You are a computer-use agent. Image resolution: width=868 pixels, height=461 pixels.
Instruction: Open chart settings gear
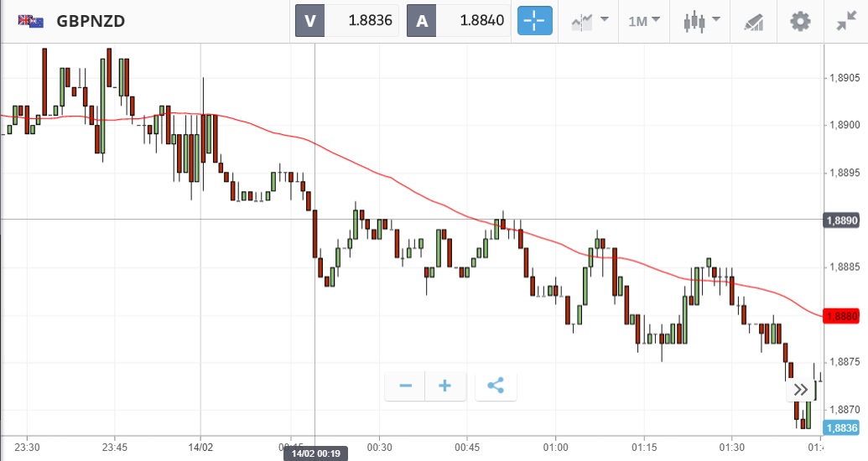(801, 21)
